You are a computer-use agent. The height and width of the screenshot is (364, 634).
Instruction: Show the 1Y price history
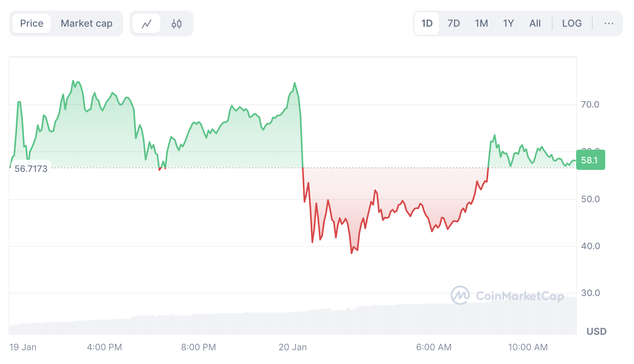pyautogui.click(x=508, y=23)
